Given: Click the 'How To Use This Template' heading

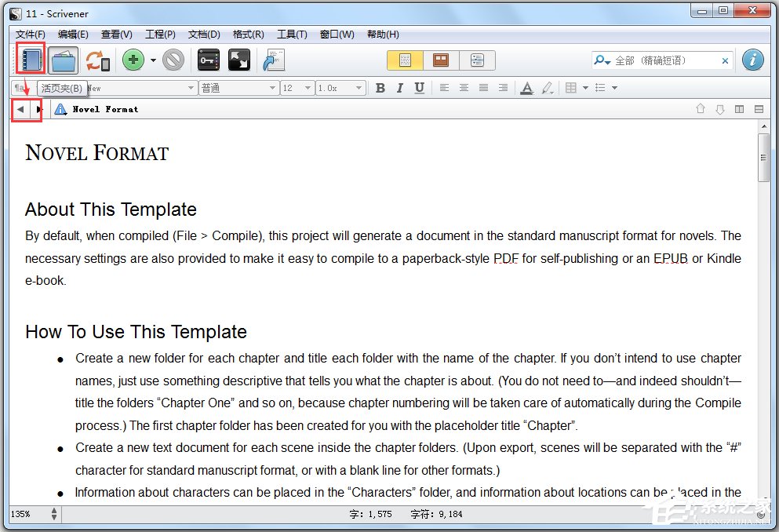Looking at the screenshot, I should [x=137, y=332].
